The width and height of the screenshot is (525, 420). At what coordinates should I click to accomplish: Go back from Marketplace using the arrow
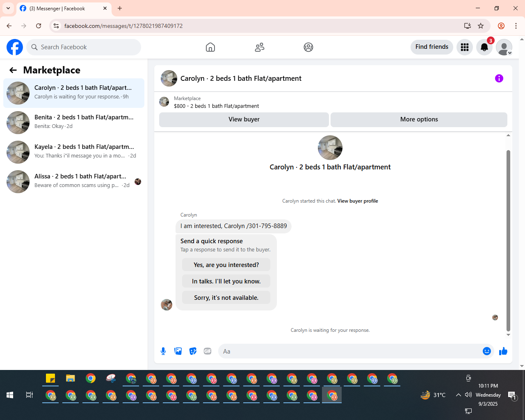click(x=13, y=70)
